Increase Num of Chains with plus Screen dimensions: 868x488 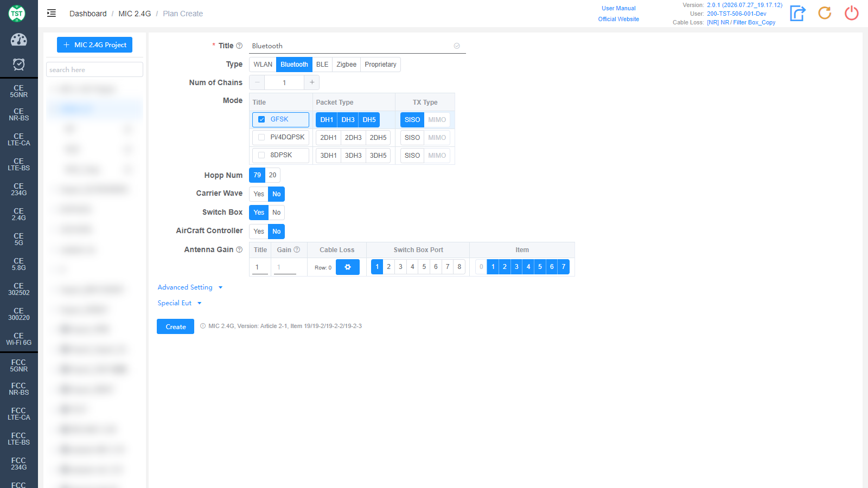tap(312, 82)
